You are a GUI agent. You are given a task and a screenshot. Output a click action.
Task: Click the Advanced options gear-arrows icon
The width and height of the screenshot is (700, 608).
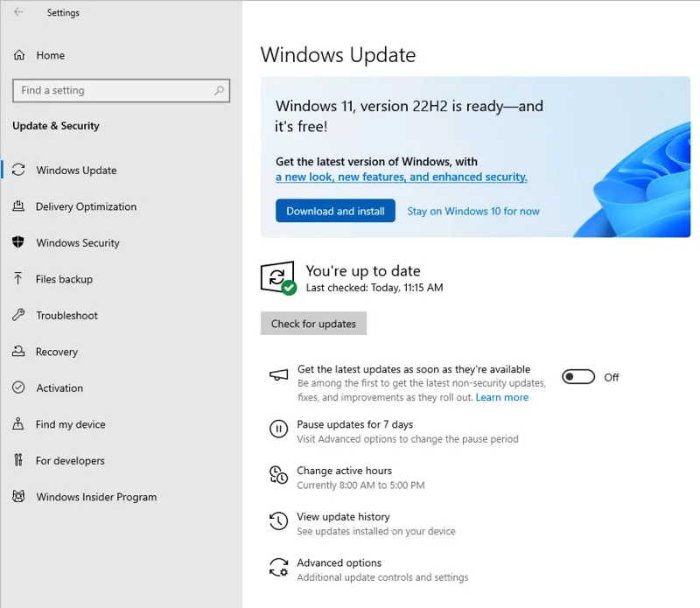click(x=278, y=568)
